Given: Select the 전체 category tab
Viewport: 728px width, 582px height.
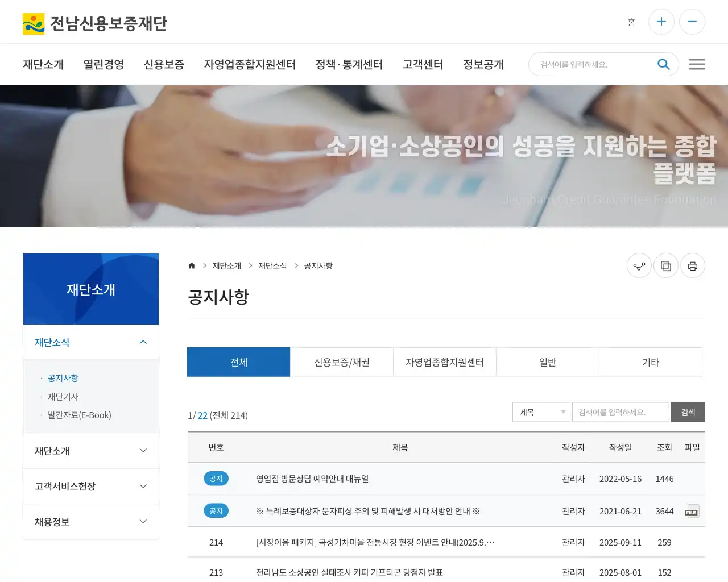Looking at the screenshot, I should coord(239,362).
